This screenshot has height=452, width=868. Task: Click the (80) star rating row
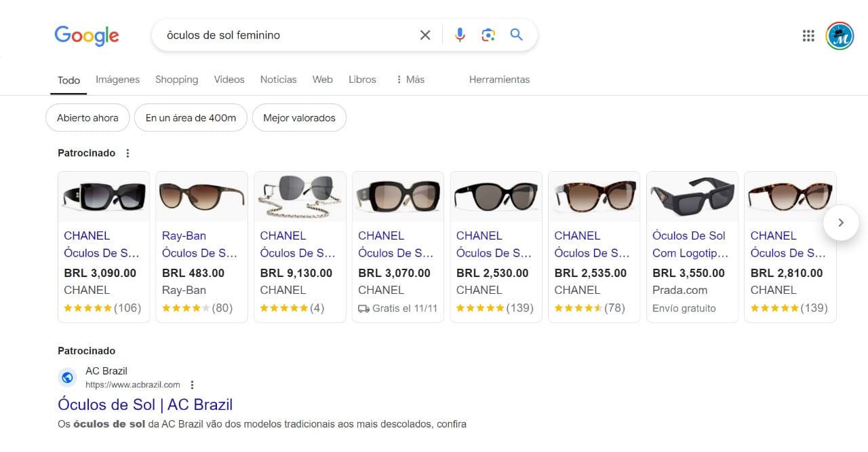(x=197, y=308)
